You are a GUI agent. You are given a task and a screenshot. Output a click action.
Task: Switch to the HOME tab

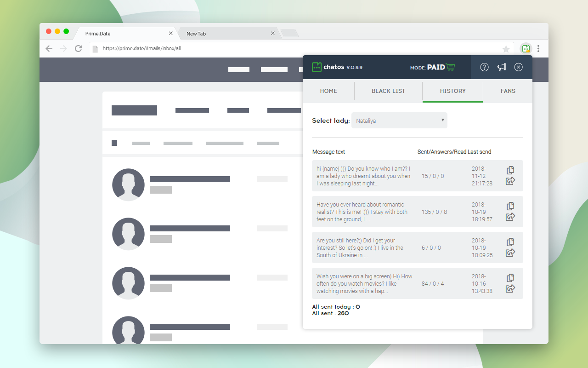[x=328, y=91]
